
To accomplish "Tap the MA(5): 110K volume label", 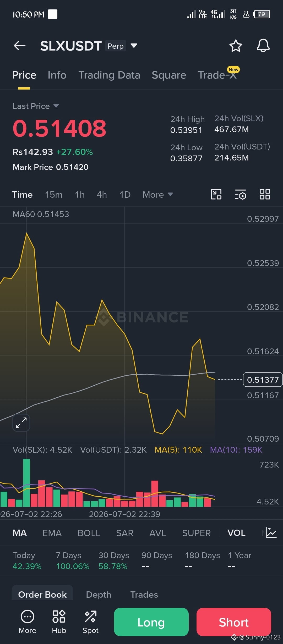I will click(178, 450).
